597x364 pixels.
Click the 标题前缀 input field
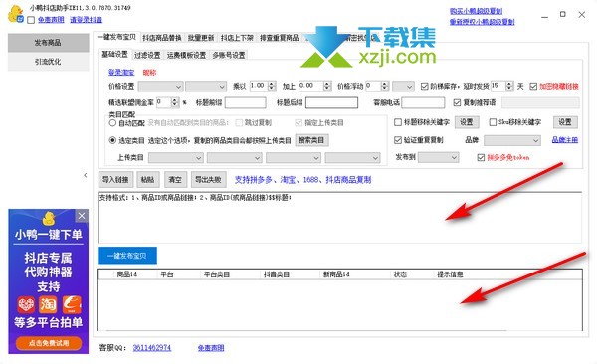[246, 102]
